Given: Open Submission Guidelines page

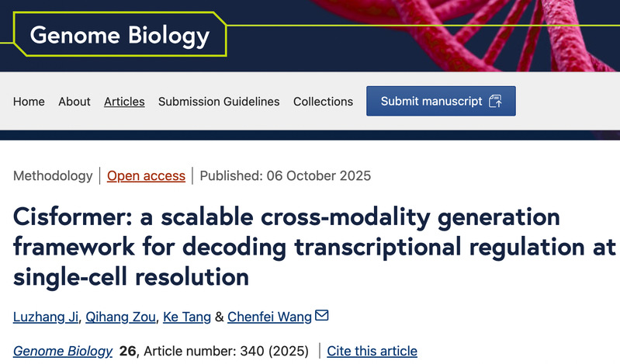Looking at the screenshot, I should click(x=219, y=102).
